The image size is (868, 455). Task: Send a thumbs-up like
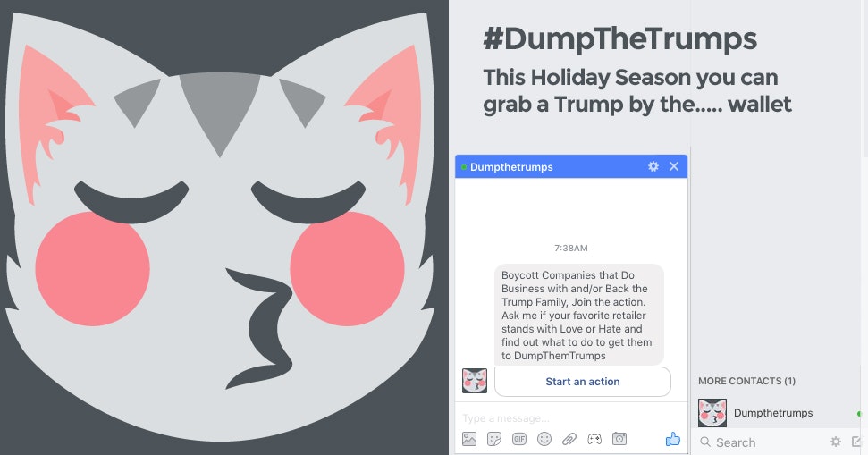[x=672, y=439]
